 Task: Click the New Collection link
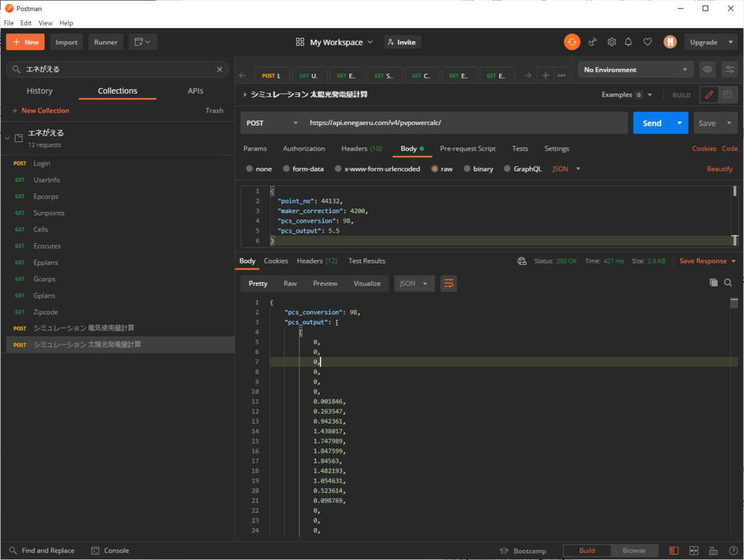pos(40,110)
